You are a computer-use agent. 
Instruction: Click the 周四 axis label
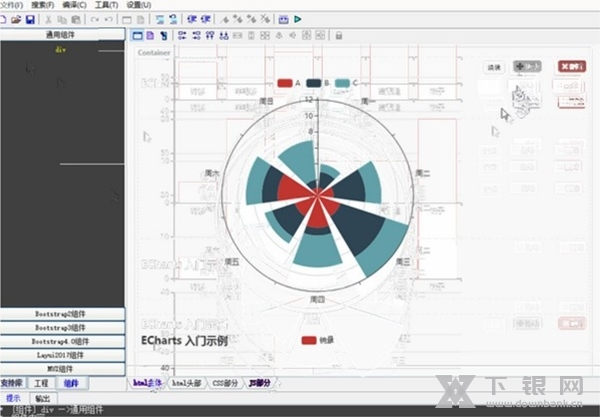pyautogui.click(x=317, y=299)
